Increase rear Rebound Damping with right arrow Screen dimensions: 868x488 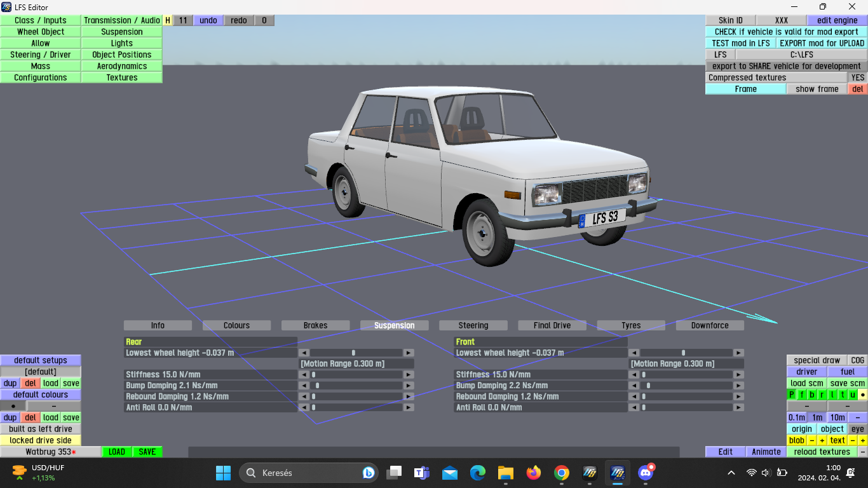(409, 396)
